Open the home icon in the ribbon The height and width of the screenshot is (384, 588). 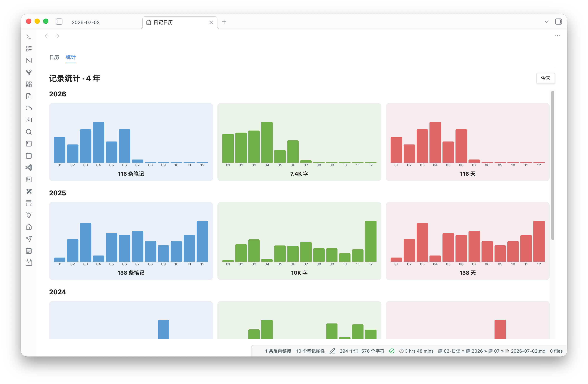tap(29, 227)
